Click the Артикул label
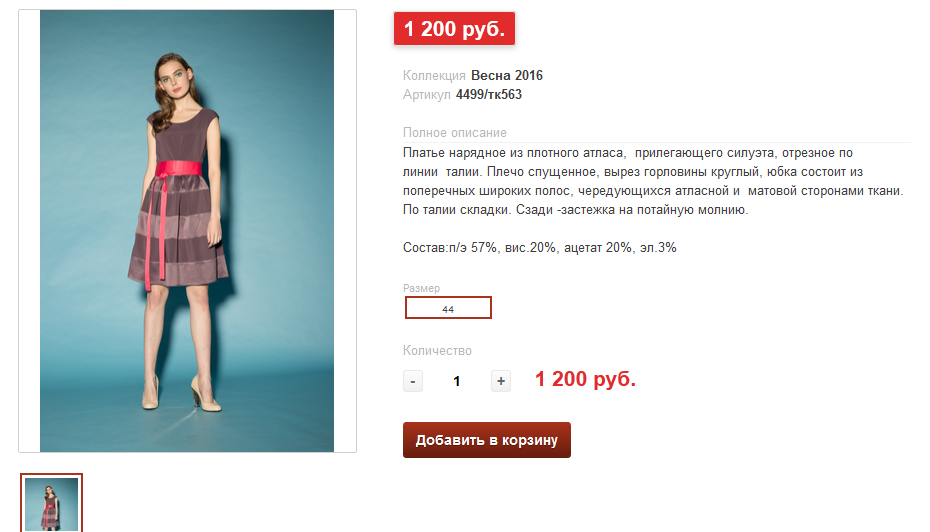This screenshot has width=930, height=532. [427, 94]
